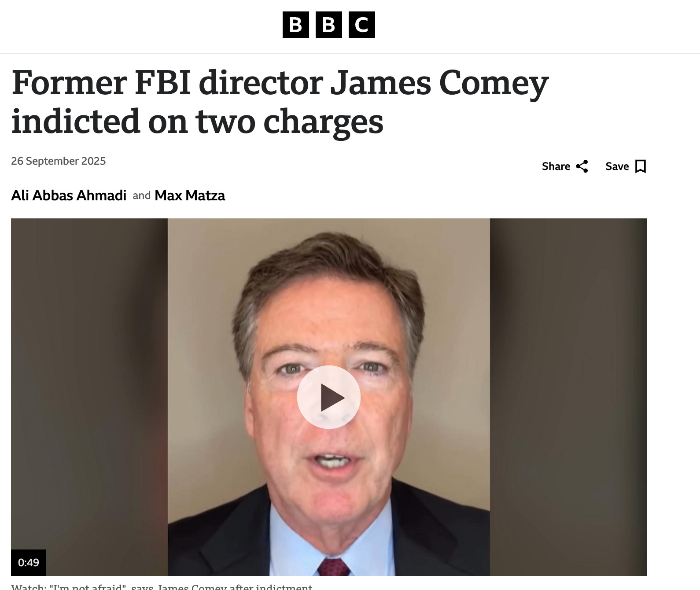Open author Ali Abbas Ahmadi's profile
700x590 pixels.
(69, 195)
